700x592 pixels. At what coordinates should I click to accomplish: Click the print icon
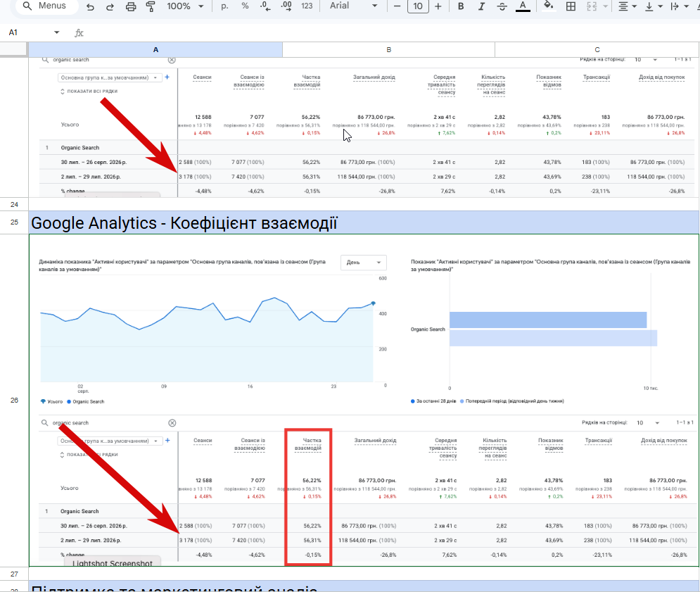point(130,6)
